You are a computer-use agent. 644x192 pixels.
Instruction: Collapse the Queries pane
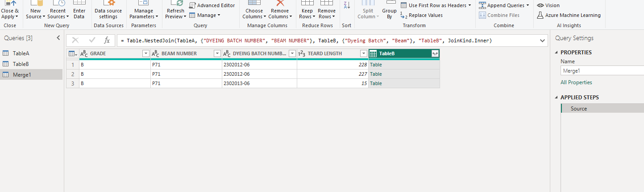(58, 38)
